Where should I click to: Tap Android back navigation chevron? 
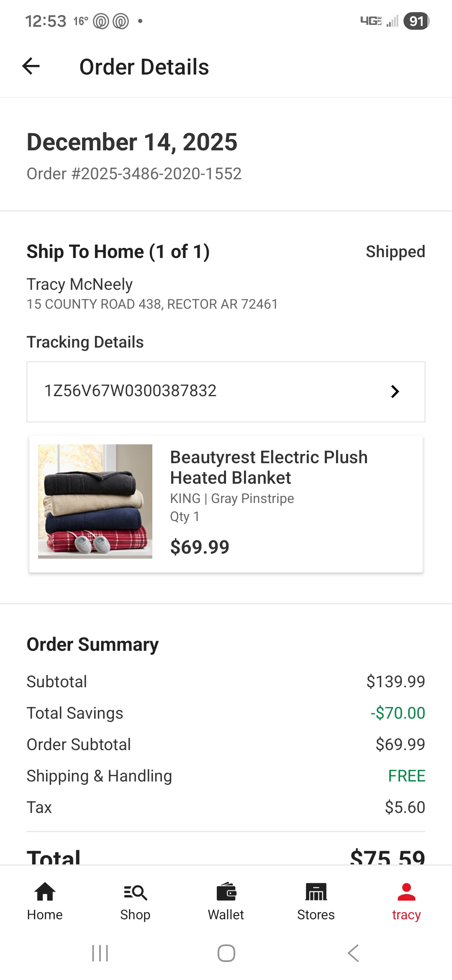tap(353, 953)
